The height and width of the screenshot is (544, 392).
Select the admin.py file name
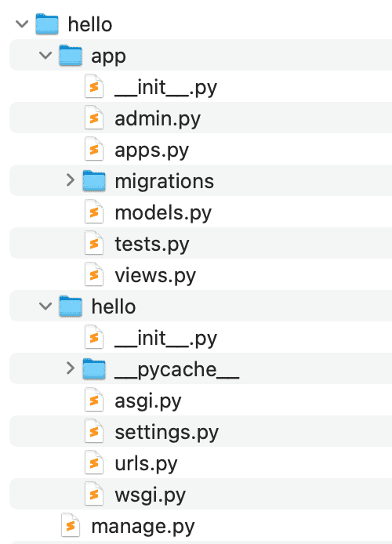click(x=158, y=118)
